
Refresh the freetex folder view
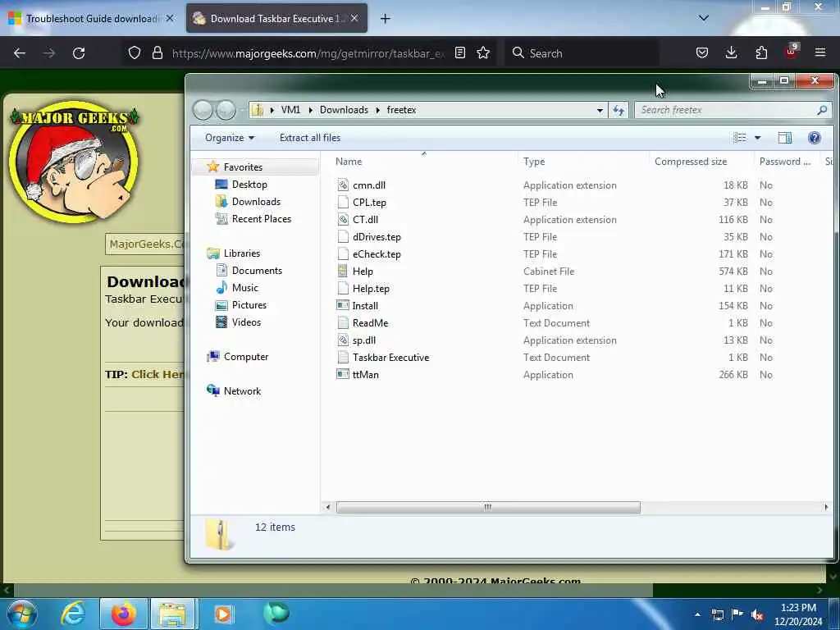tap(619, 110)
